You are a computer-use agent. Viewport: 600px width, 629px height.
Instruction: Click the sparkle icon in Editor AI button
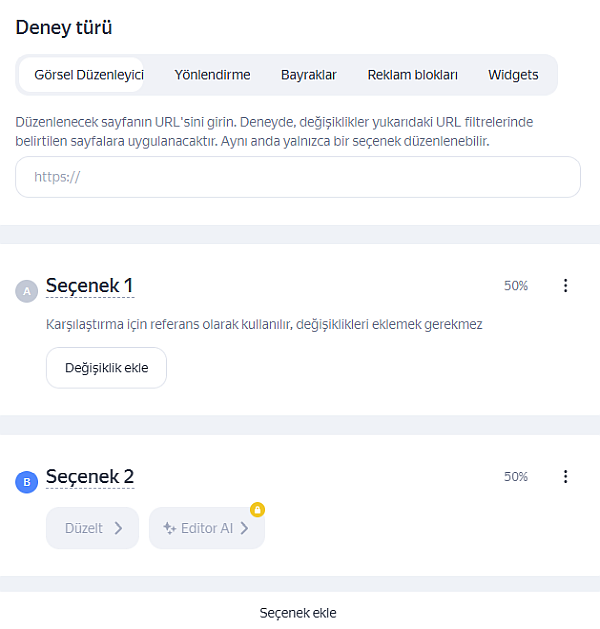[170, 528]
